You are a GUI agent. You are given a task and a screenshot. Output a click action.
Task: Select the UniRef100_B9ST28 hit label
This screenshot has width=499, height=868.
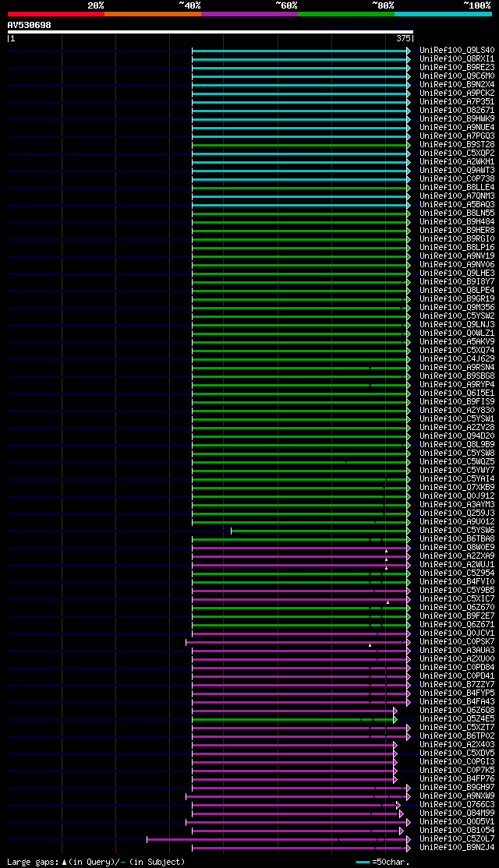457,144
